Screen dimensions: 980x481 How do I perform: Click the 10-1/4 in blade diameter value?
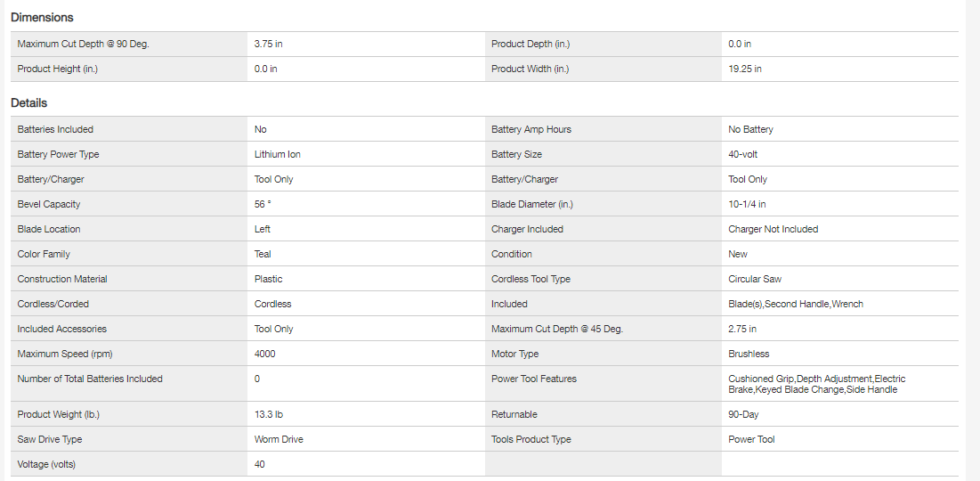(747, 204)
